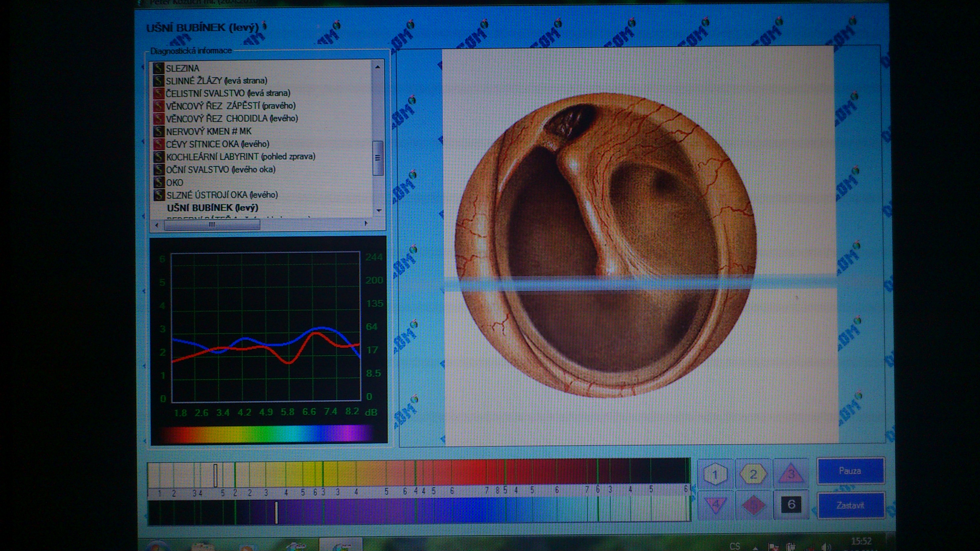The width and height of the screenshot is (980, 551).
Task: Click the S icon beside OKO
Action: 159,182
